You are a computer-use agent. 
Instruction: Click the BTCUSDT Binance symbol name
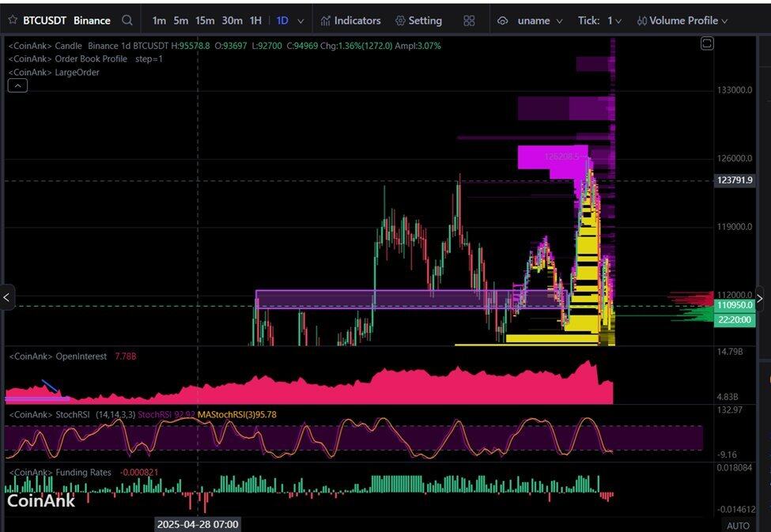click(66, 21)
